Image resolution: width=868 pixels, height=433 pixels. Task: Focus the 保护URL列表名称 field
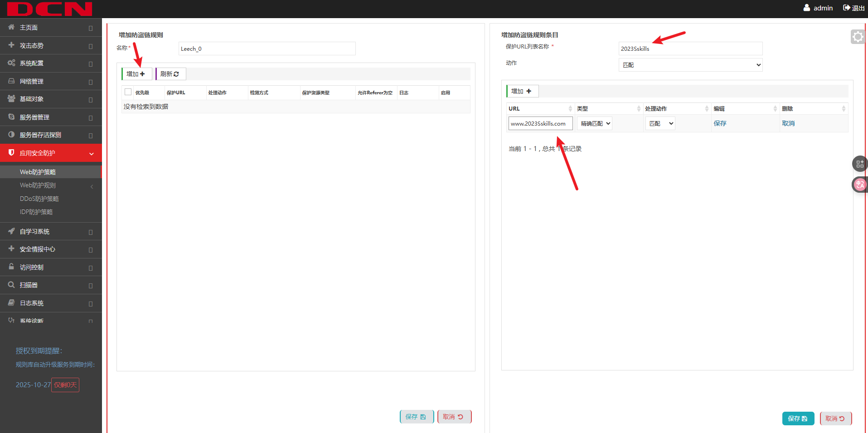(690, 49)
